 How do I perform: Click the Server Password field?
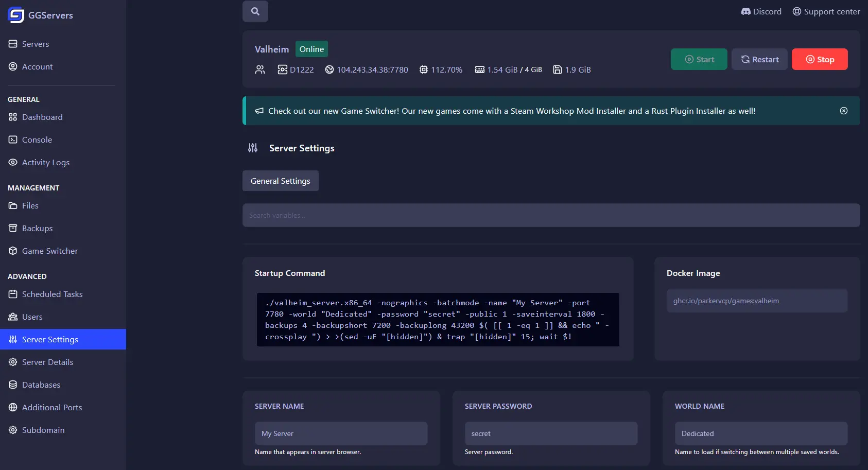(551, 433)
